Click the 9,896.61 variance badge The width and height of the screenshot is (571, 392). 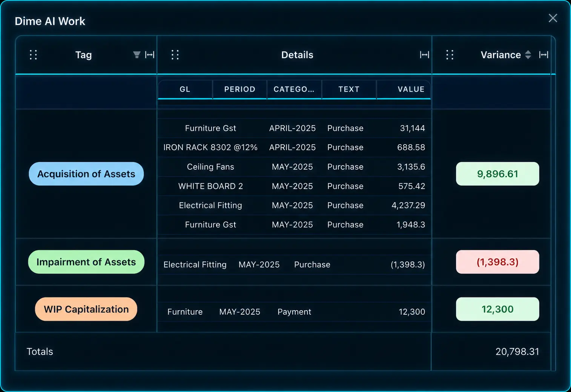tap(497, 174)
